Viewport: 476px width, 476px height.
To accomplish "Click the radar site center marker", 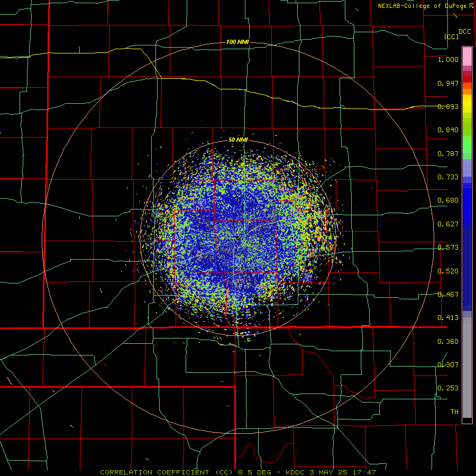I will point(237,237).
